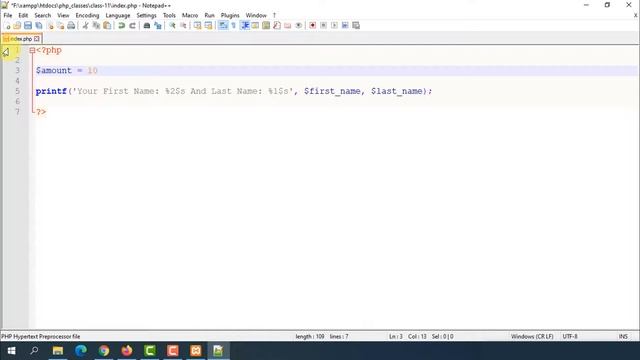Open the Tools menu
The image size is (640, 360).
pyautogui.click(x=169, y=16)
